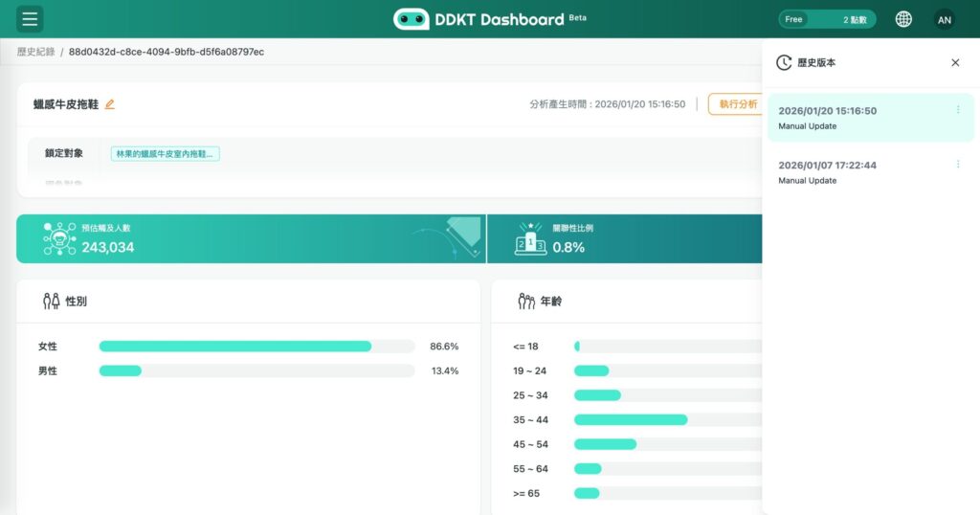
Task: Click the DDKT robot logo icon
Action: 411,19
